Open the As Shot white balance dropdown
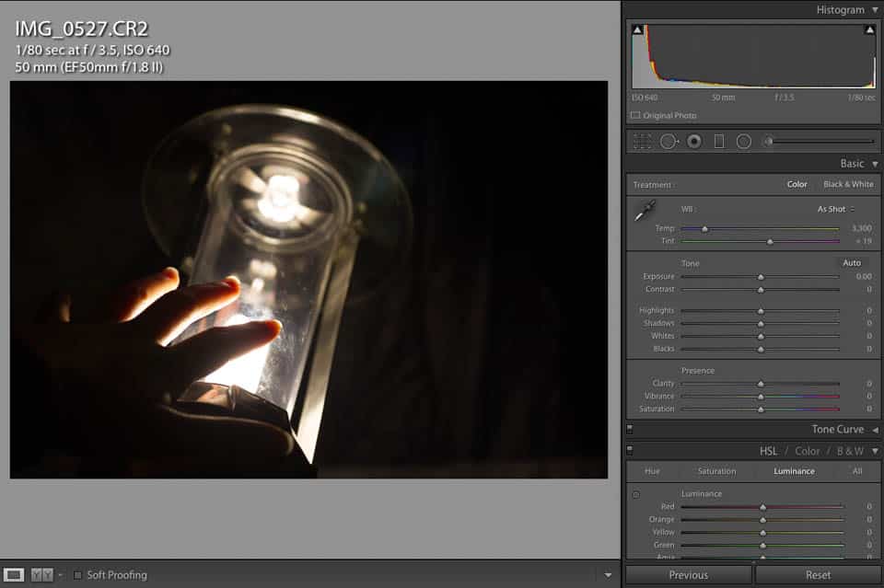884x588 pixels. [836, 209]
